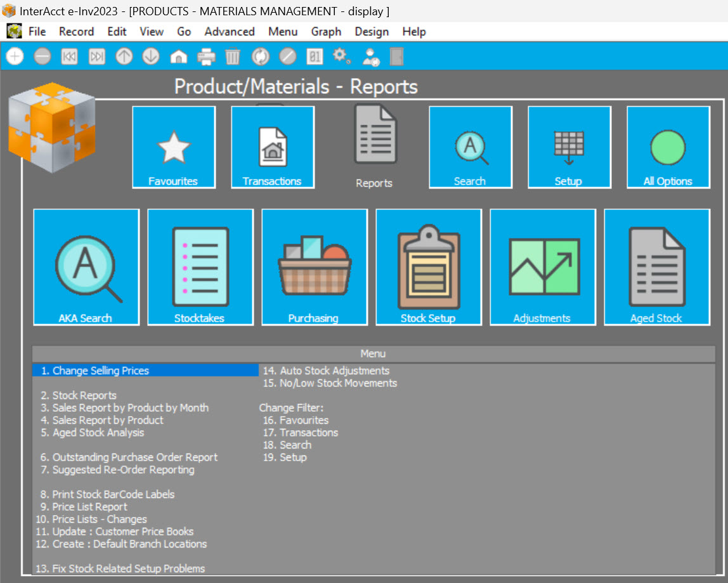Viewport: 728px width, 583px height.
Task: Open '9. Price List Report' entry
Action: tap(84, 507)
